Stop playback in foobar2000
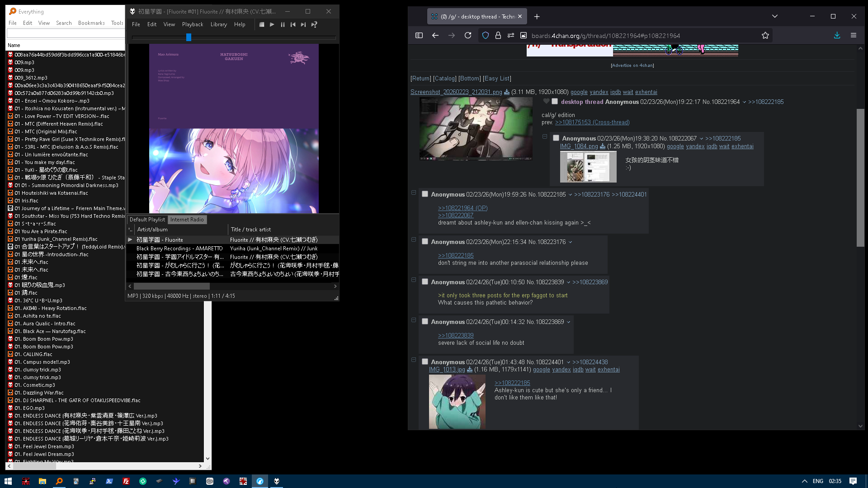 (x=262, y=24)
